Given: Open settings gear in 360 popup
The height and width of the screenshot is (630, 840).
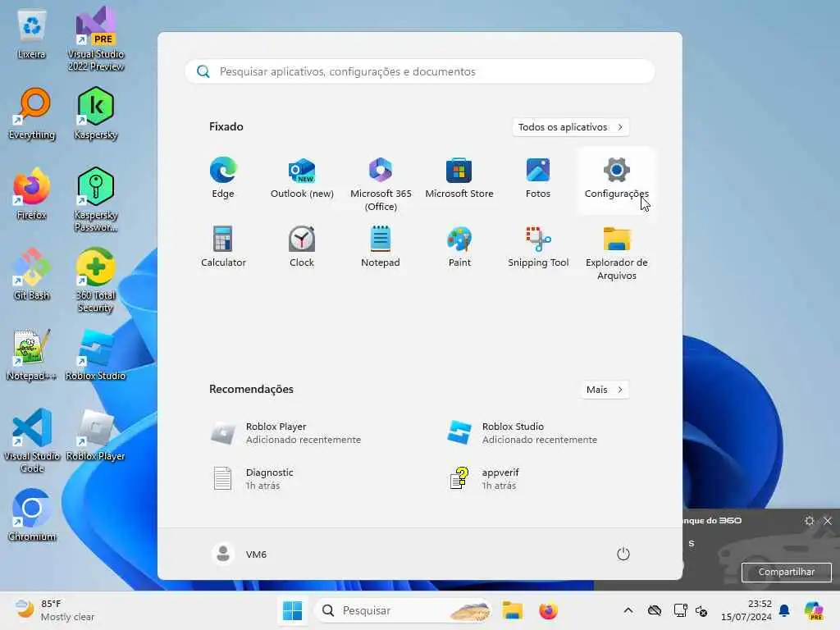Looking at the screenshot, I should tap(810, 521).
